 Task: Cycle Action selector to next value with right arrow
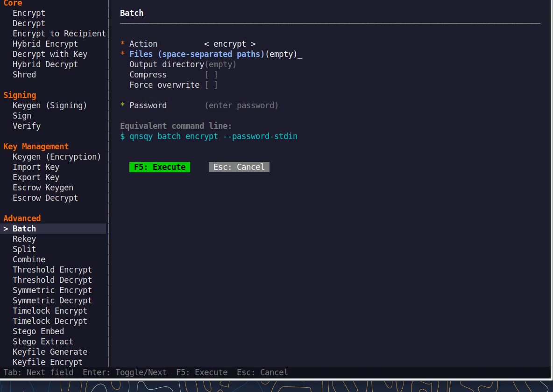[253, 44]
